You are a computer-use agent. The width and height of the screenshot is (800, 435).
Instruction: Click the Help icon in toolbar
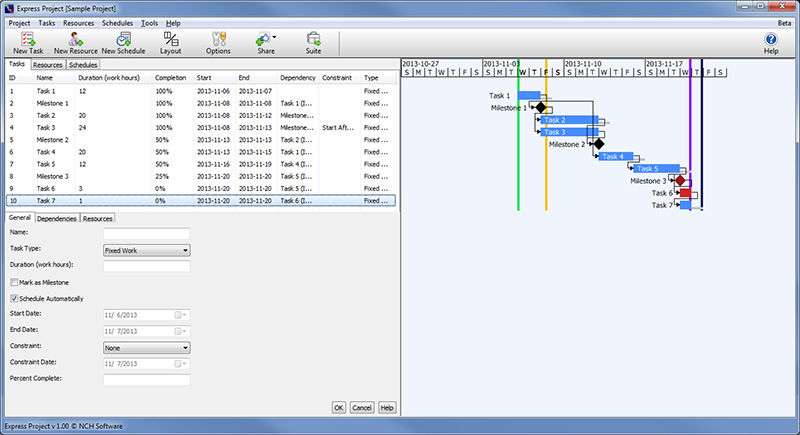click(x=770, y=41)
